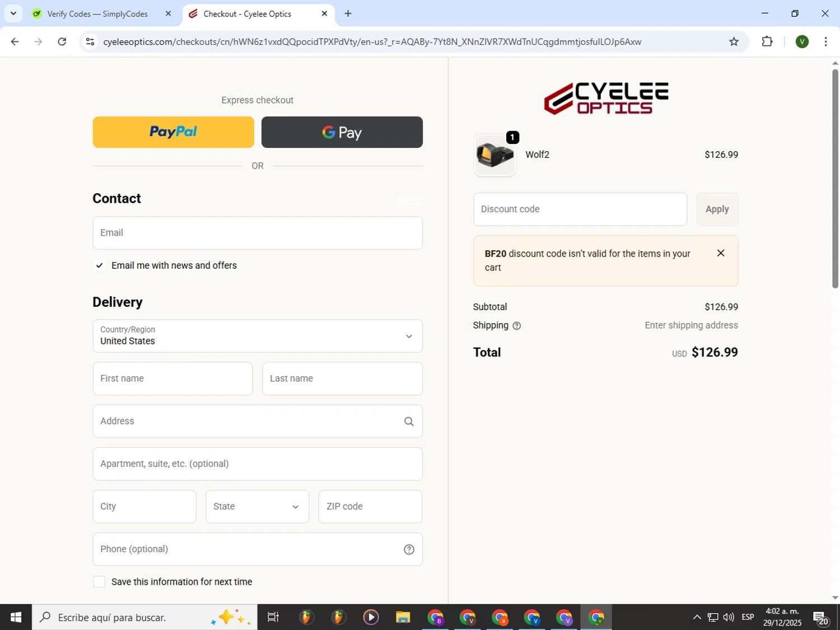This screenshot has height=630, width=840.
Task: Bookmark this page with the star
Action: tap(734, 41)
